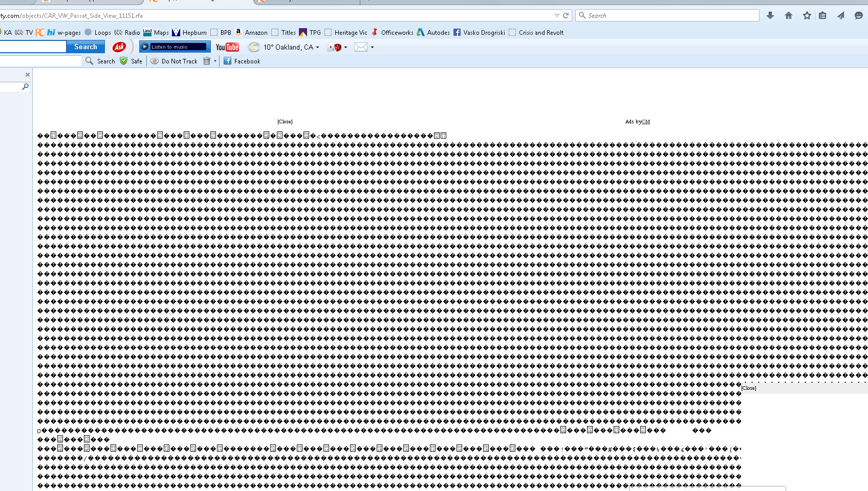Open the Autodes bookmark

433,32
